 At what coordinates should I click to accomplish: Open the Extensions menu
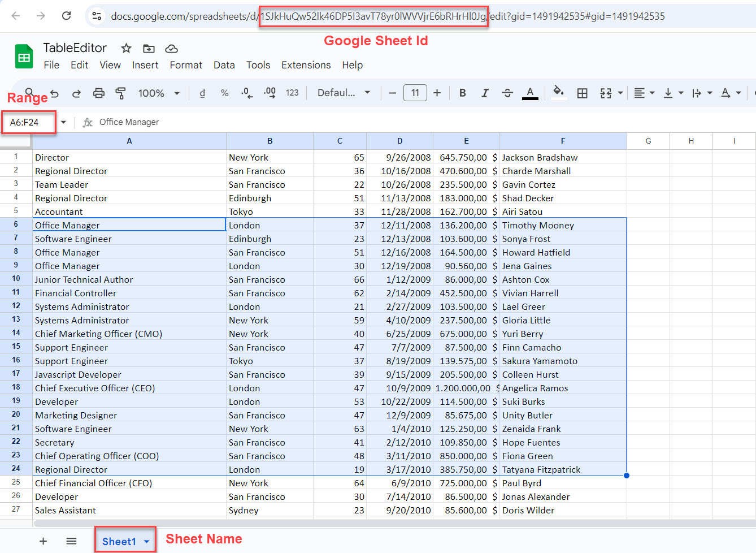[306, 65]
